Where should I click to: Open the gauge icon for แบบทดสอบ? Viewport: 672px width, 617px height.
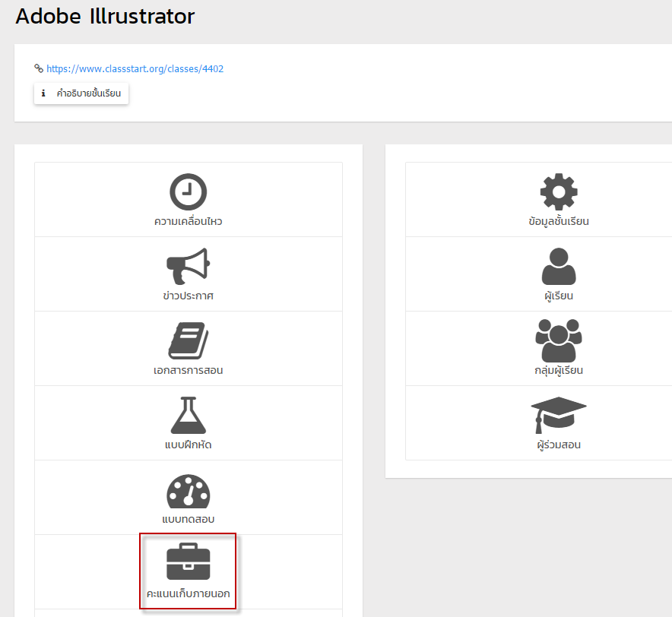(188, 490)
